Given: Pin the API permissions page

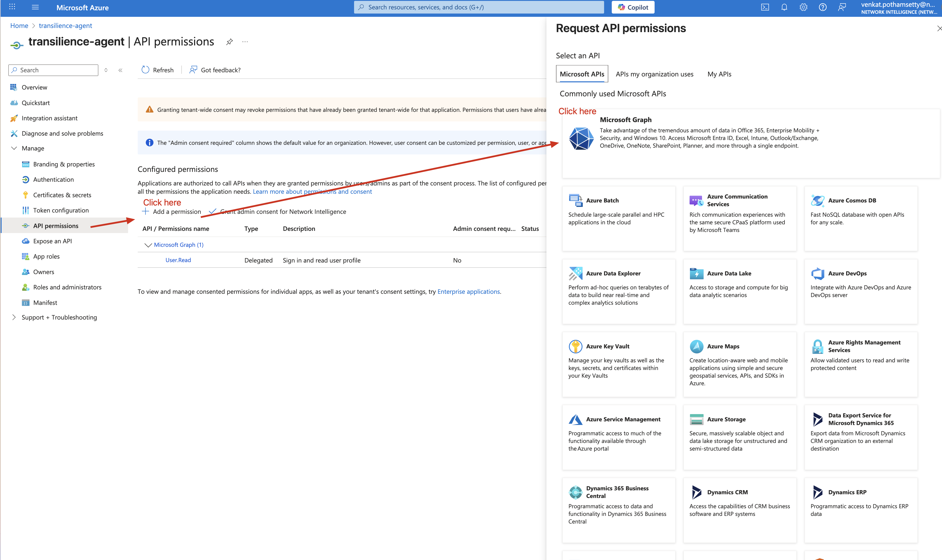Looking at the screenshot, I should (x=229, y=42).
